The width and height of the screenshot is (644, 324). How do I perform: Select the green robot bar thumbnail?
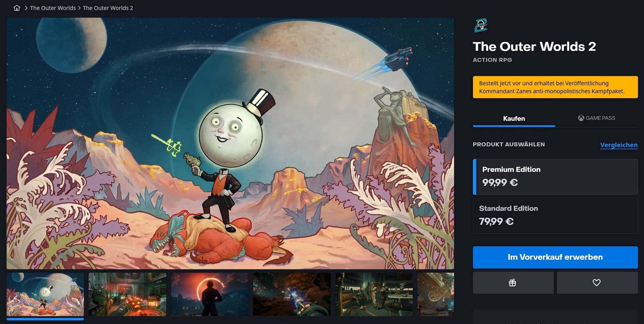(127, 294)
